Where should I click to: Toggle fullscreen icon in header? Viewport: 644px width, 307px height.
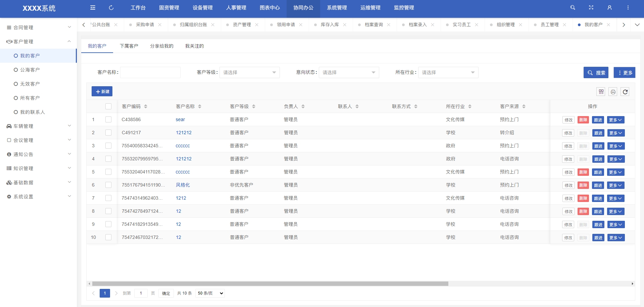coord(591,7)
